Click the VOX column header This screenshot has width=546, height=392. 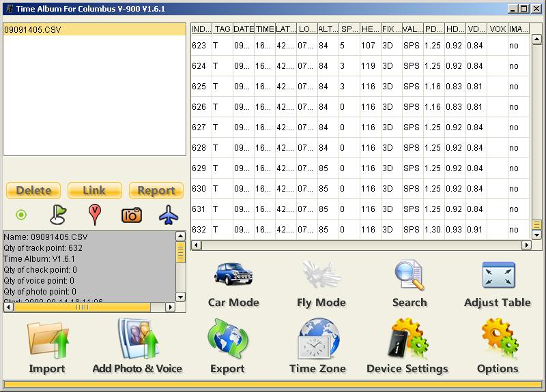point(498,29)
